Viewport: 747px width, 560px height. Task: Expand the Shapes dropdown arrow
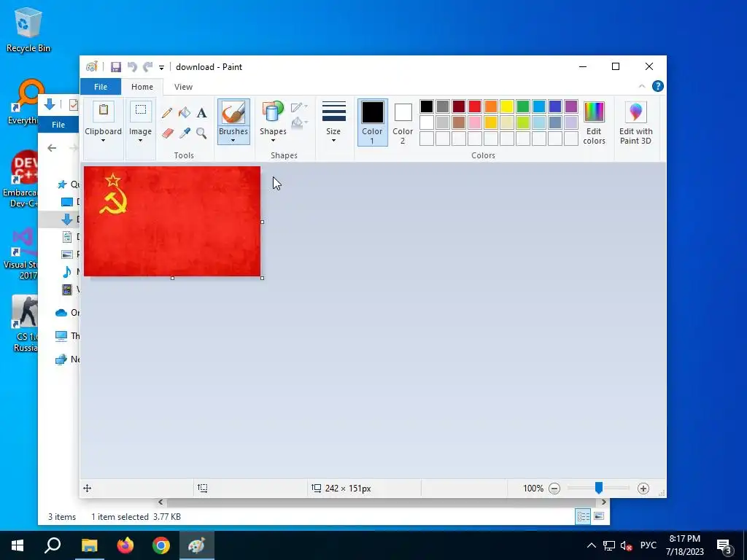coord(273,141)
